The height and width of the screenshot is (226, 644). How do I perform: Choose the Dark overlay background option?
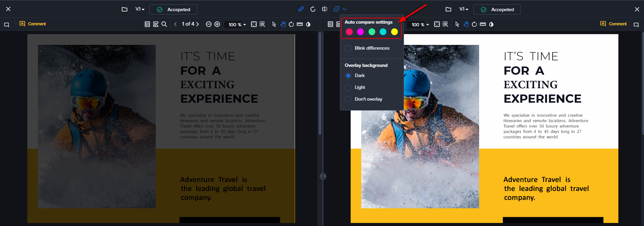(x=348, y=76)
